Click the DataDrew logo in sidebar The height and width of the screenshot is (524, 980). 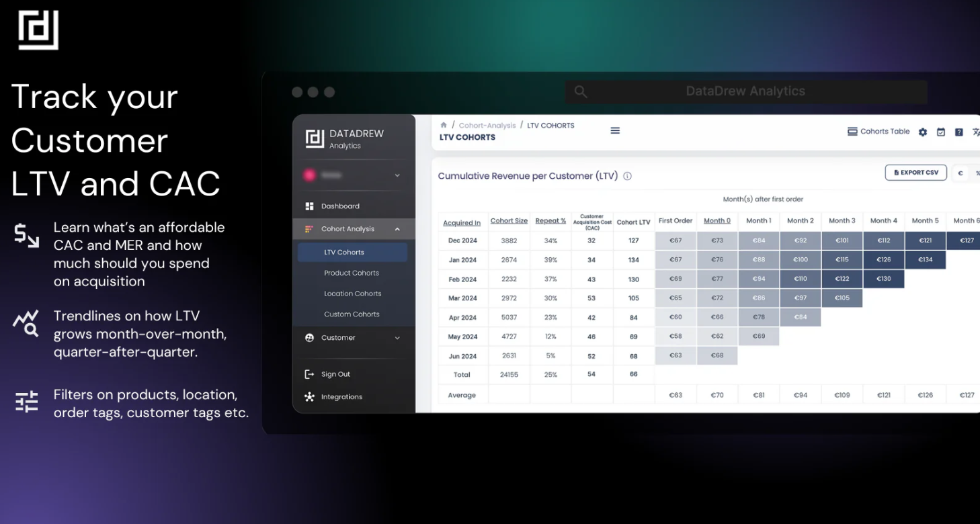[315, 138]
